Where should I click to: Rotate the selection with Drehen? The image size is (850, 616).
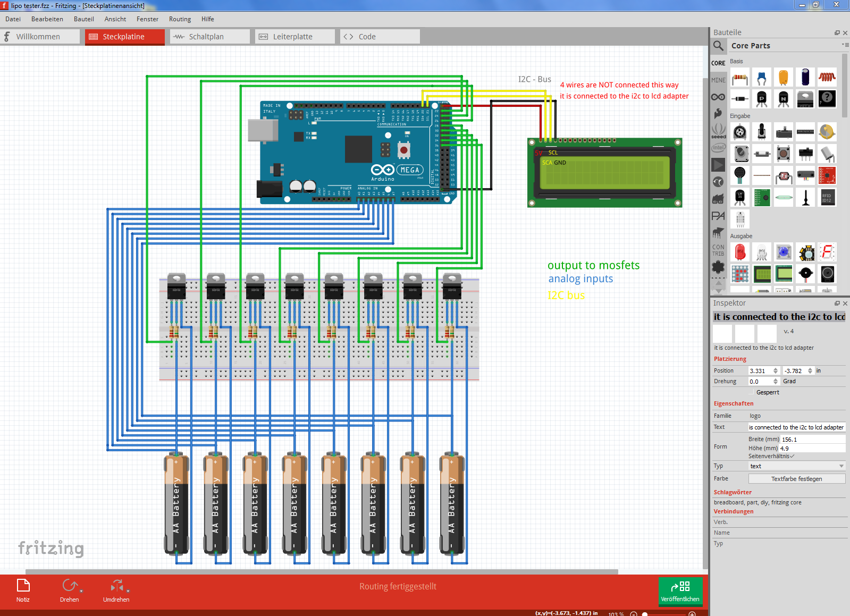point(69,590)
